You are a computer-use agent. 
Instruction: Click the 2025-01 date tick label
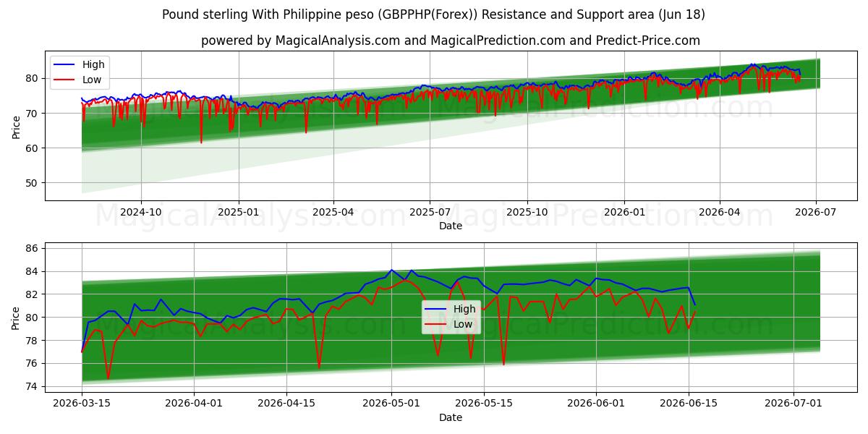[x=239, y=213]
